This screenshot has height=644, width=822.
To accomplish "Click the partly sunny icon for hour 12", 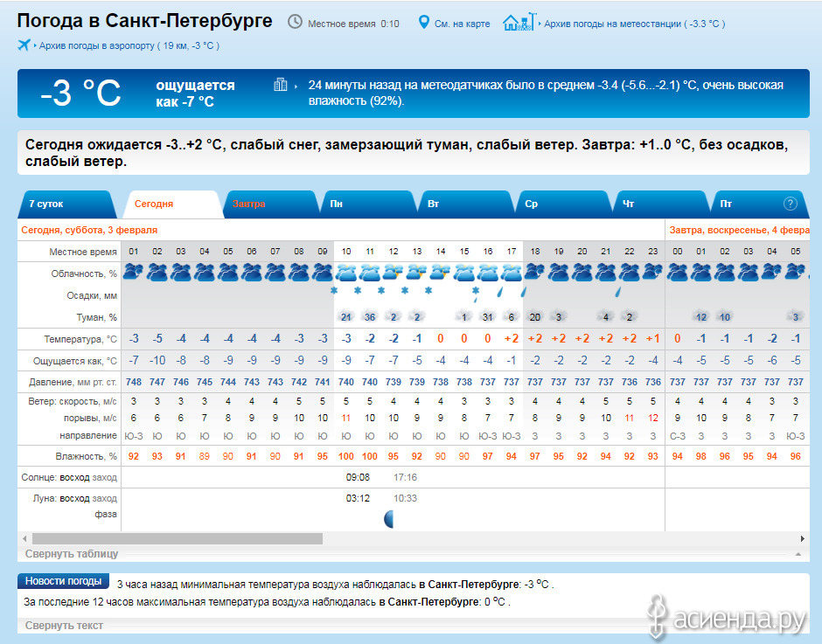I will 394,272.
